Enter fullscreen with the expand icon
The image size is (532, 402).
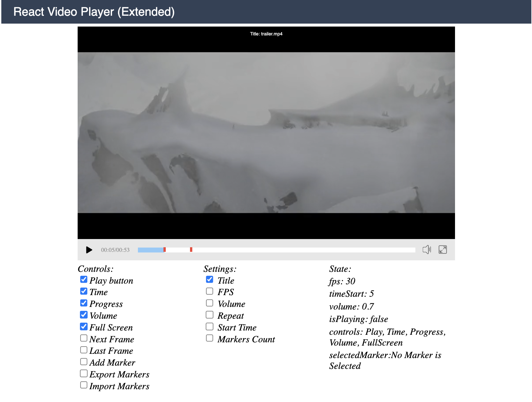point(443,250)
